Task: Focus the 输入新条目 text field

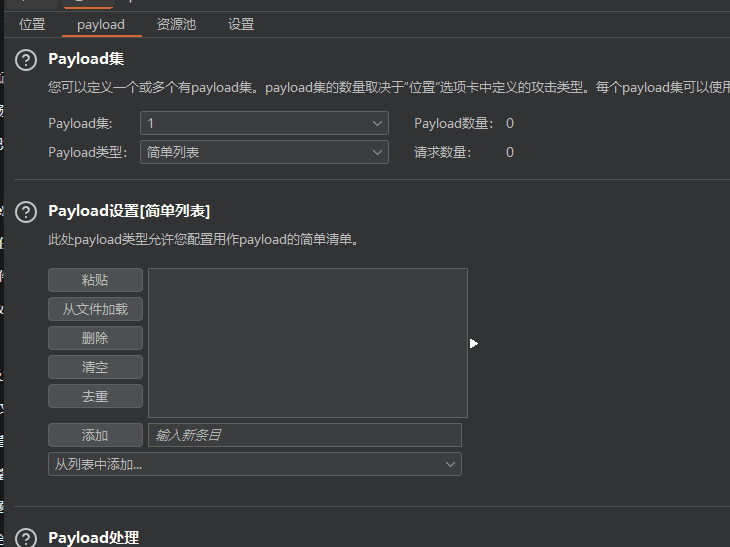Action: (304, 435)
